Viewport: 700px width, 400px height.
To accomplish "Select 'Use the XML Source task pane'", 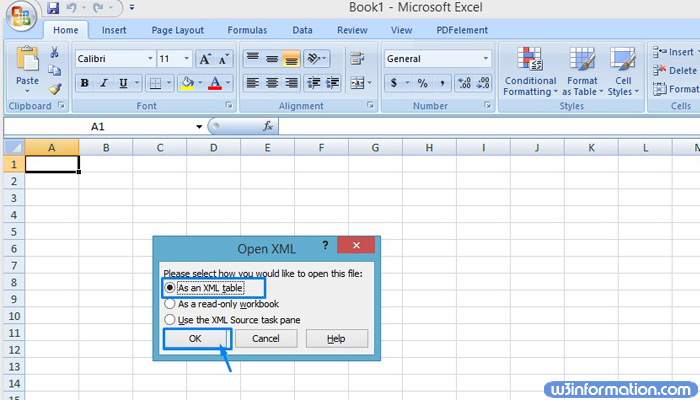I will (233, 320).
